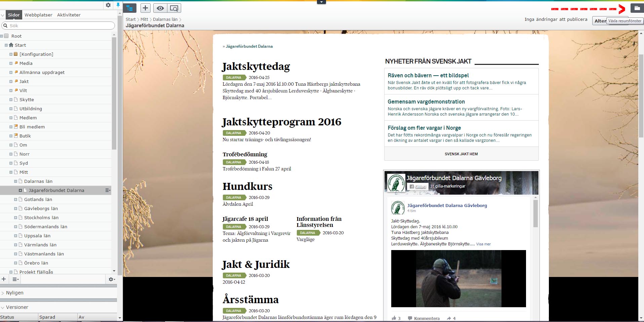Image resolution: width=644 pixels, height=322 pixels.
Task: Open context menu for Jägareförbundet Dalarna row
Action: pos(108,190)
